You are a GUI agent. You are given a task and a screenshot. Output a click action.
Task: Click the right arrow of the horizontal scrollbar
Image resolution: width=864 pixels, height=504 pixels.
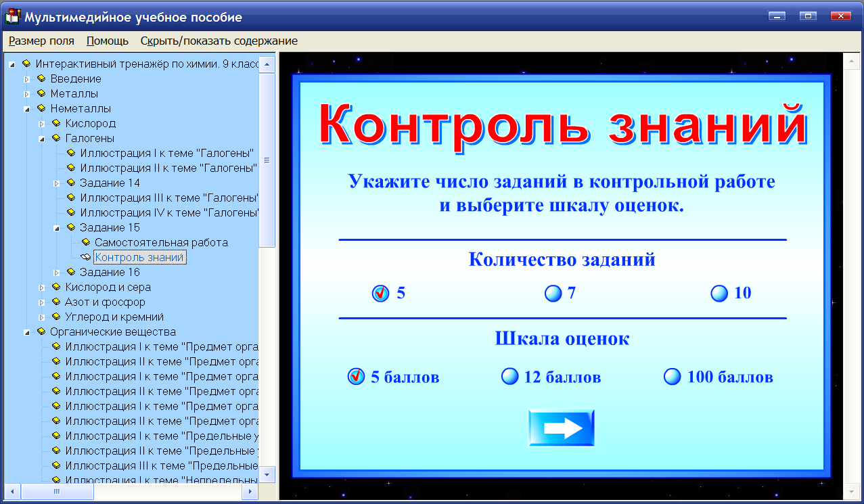250,493
